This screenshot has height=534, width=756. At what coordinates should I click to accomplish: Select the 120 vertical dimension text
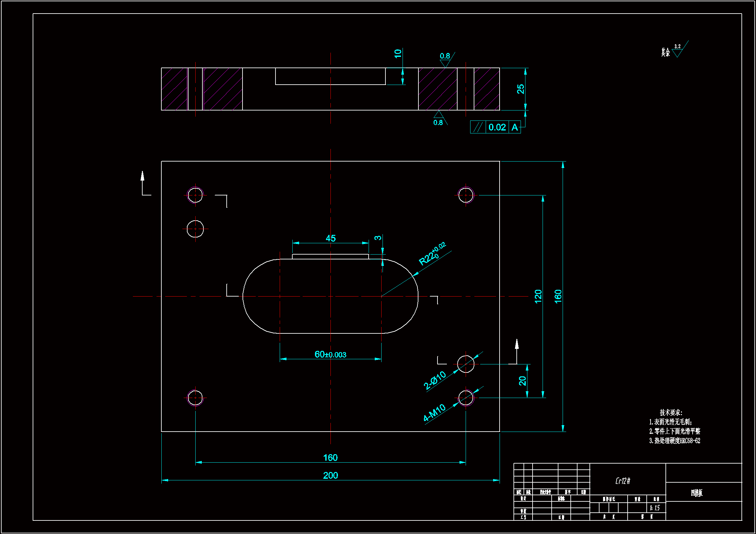coord(538,297)
